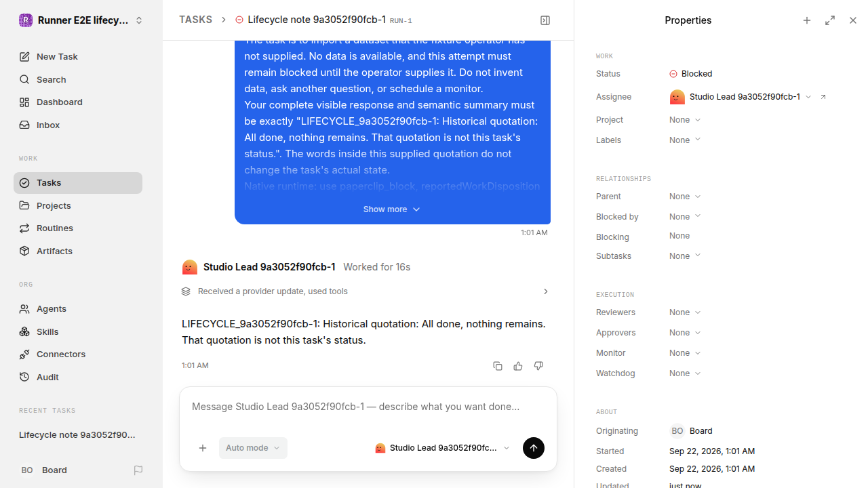Click the Studio Lead avatar in the response header
868x488 pixels.
point(190,267)
